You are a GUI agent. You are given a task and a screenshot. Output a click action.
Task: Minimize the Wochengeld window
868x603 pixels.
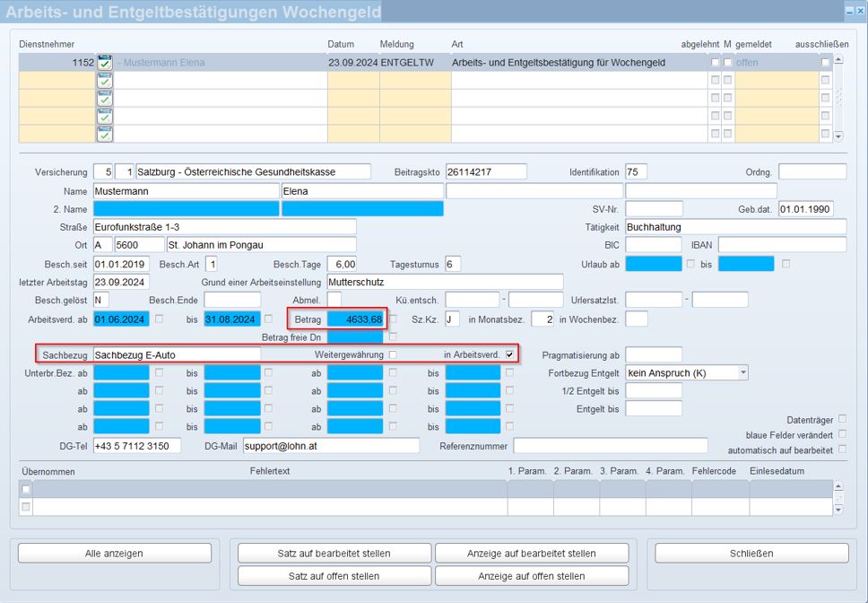[848, 11]
